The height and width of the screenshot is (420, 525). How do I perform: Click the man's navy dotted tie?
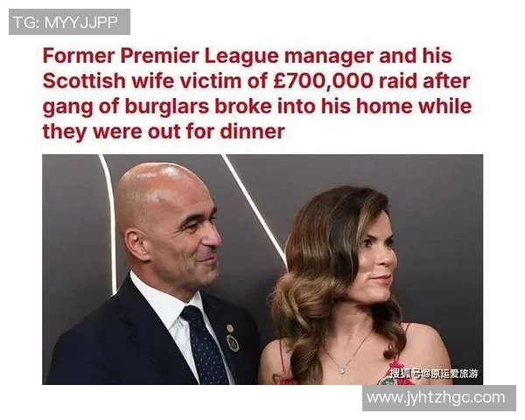[205, 345]
